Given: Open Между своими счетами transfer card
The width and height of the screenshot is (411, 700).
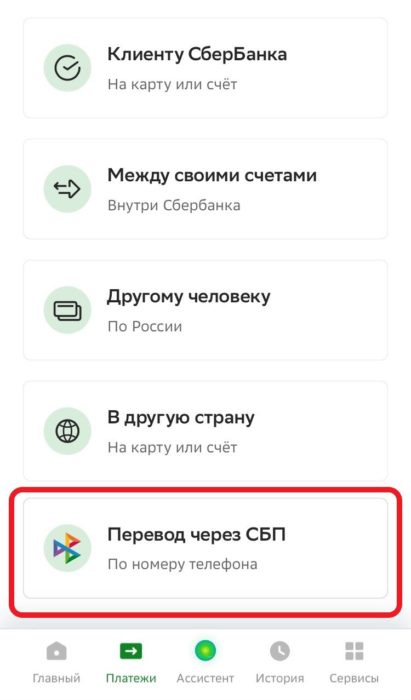Looking at the screenshot, I should point(205,189).
